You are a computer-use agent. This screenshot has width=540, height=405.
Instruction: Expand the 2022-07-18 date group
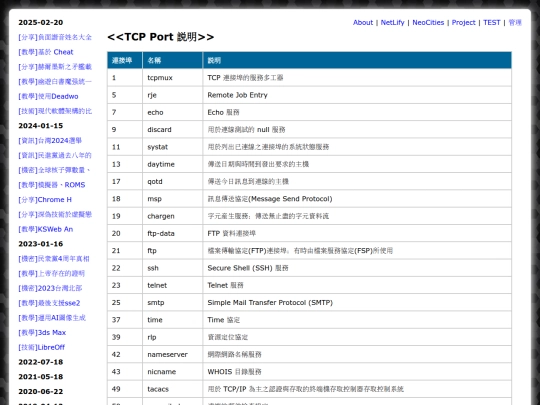[41, 362]
